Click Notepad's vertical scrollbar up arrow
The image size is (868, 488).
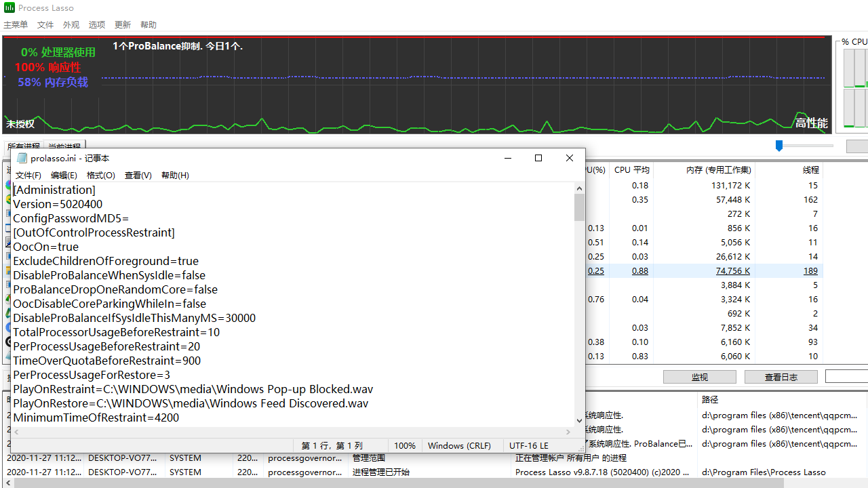579,188
